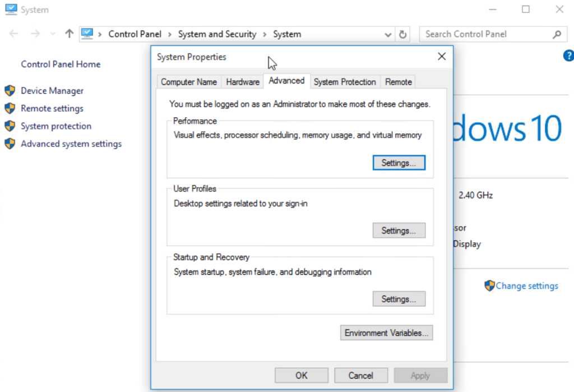Select the Hardware tab
574x392 pixels.
243,82
